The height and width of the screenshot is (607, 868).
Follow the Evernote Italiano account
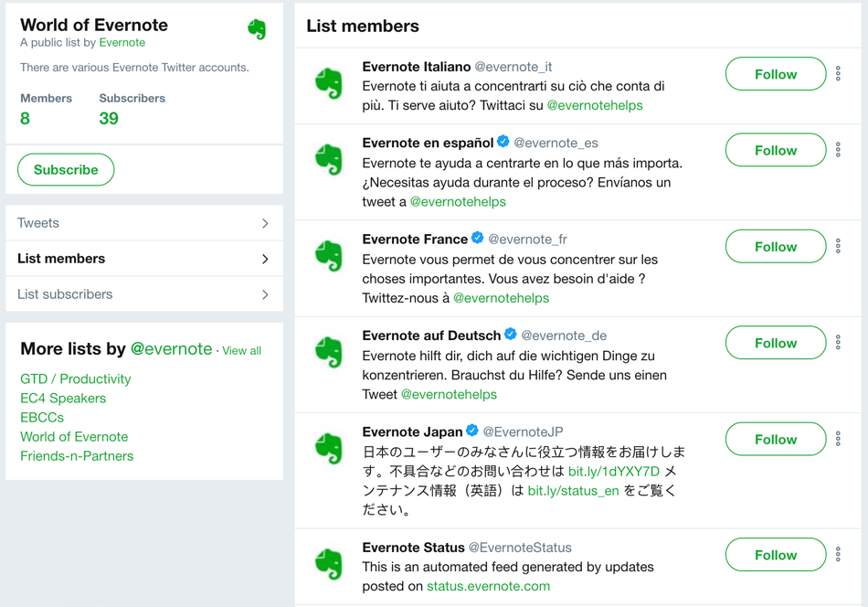click(775, 74)
